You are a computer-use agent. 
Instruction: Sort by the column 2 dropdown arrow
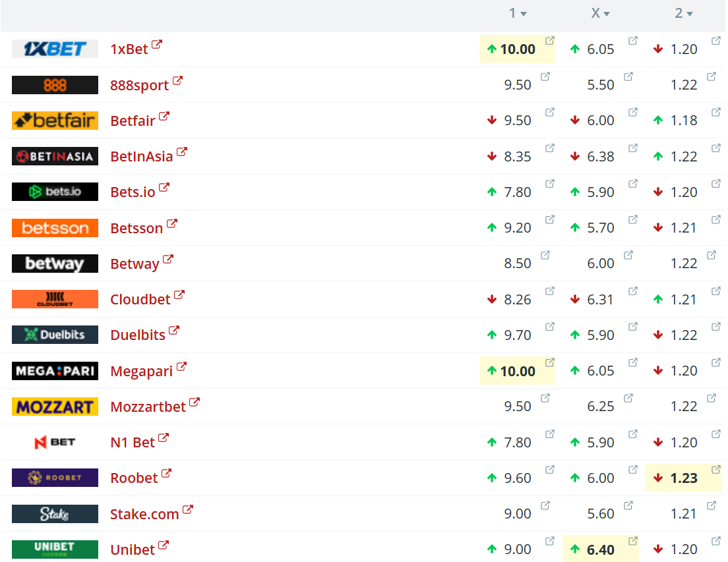coord(689,14)
